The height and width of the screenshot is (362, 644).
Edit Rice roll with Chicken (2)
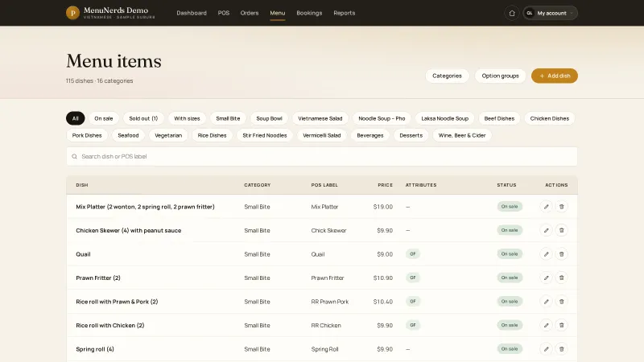point(546,325)
